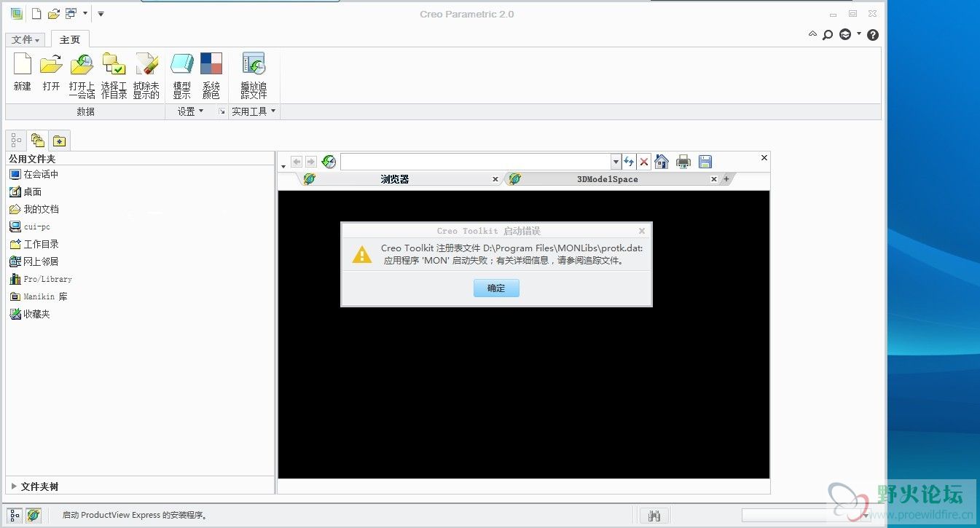Select 我的文档 in common folders
The image size is (980, 528).
click(34, 210)
